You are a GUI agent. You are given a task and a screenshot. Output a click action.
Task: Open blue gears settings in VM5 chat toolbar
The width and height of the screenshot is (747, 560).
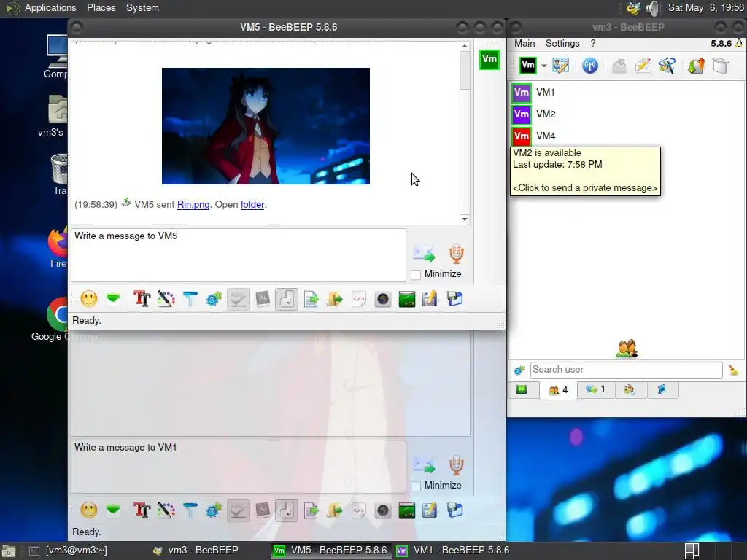pyautogui.click(x=214, y=299)
